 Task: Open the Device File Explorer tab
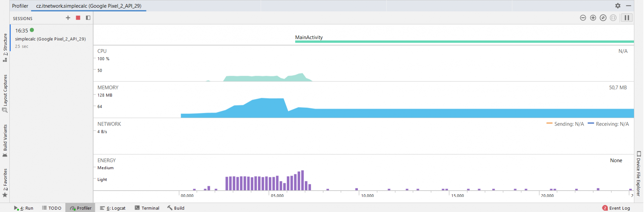point(639,174)
